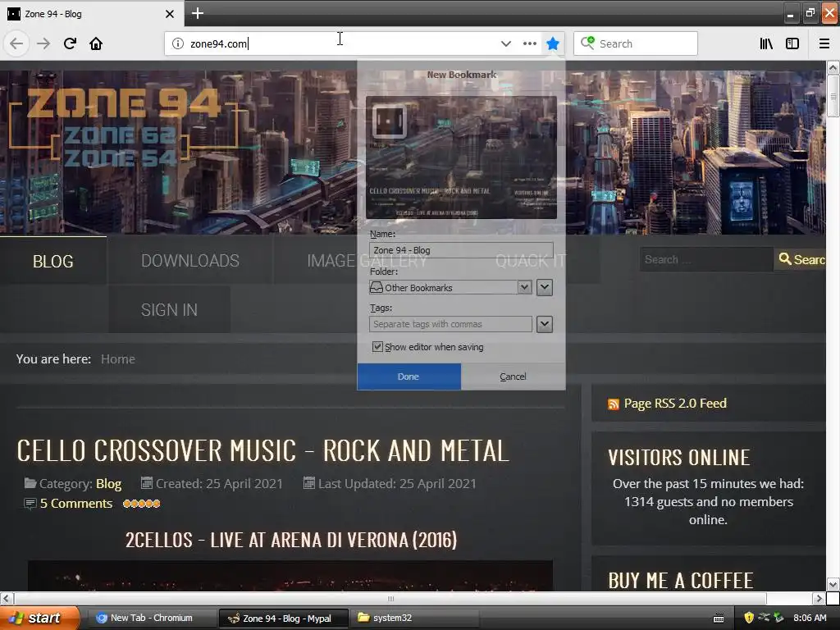Open the browser home page
Viewport: 840px width, 630px height.
pos(96,43)
